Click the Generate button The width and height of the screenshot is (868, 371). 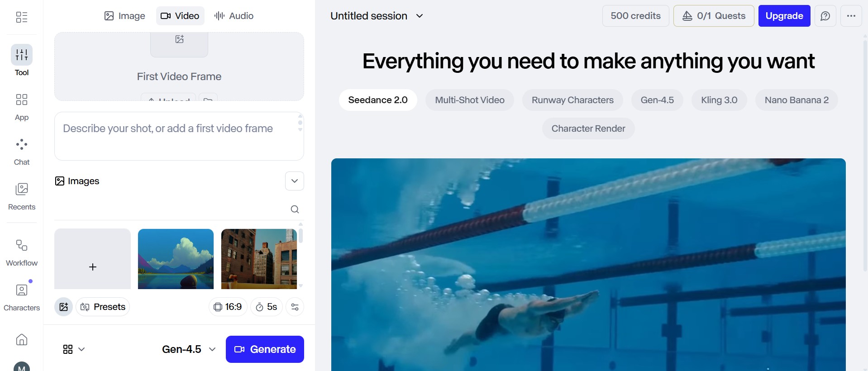point(265,349)
